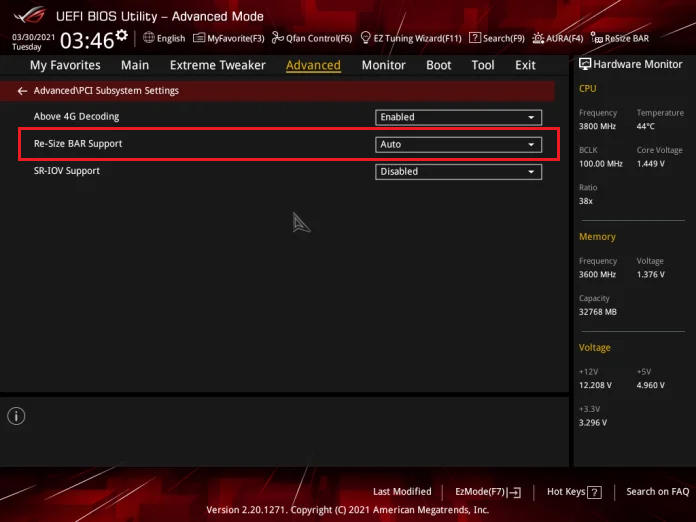Open AURA(F4) lighting settings

pos(558,38)
